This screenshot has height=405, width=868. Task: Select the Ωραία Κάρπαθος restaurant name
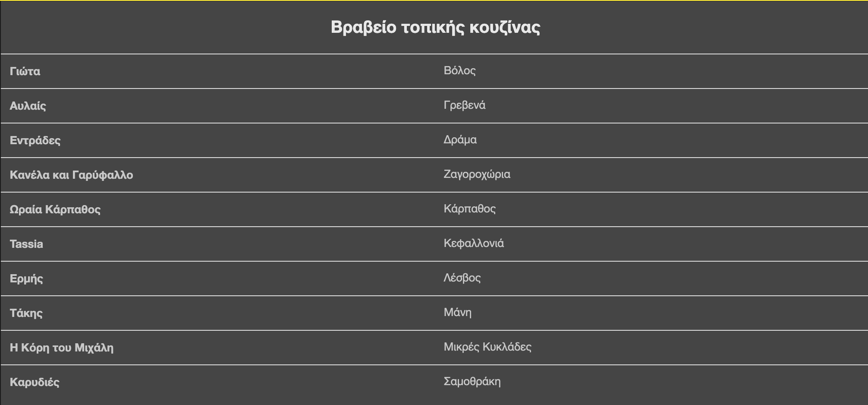(55, 209)
